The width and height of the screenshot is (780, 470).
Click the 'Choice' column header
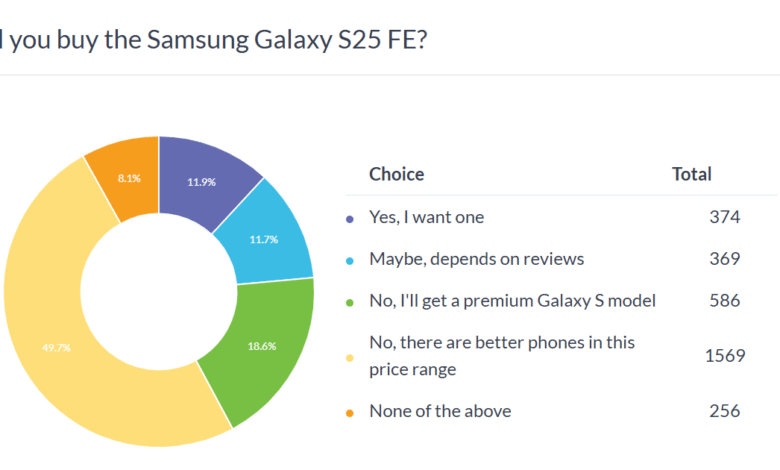397,174
